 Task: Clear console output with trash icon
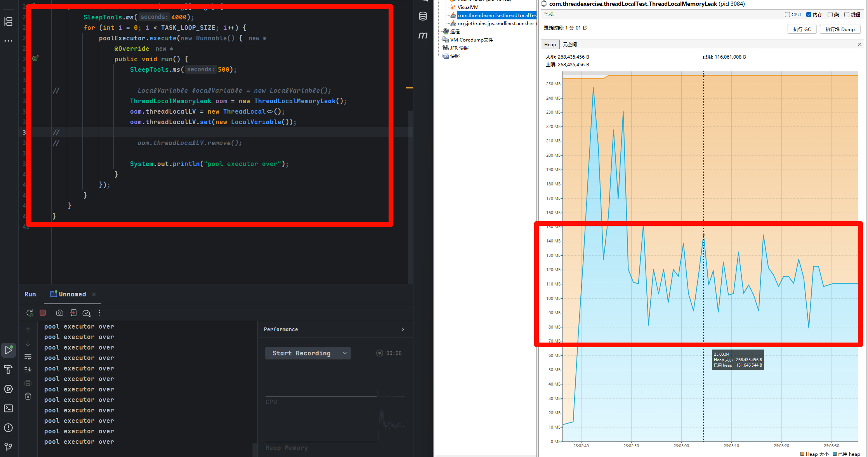coord(28,396)
